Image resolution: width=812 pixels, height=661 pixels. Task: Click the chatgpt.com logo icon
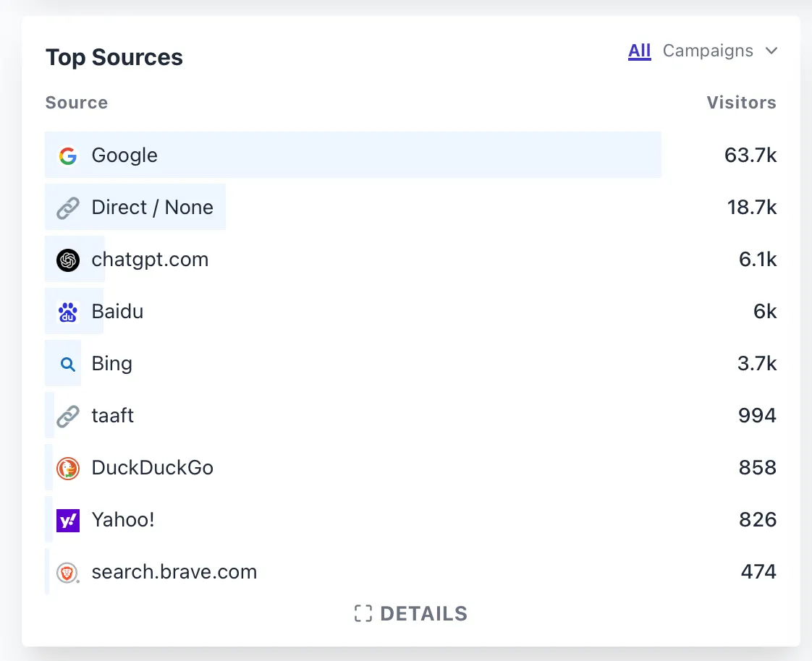pos(68,260)
